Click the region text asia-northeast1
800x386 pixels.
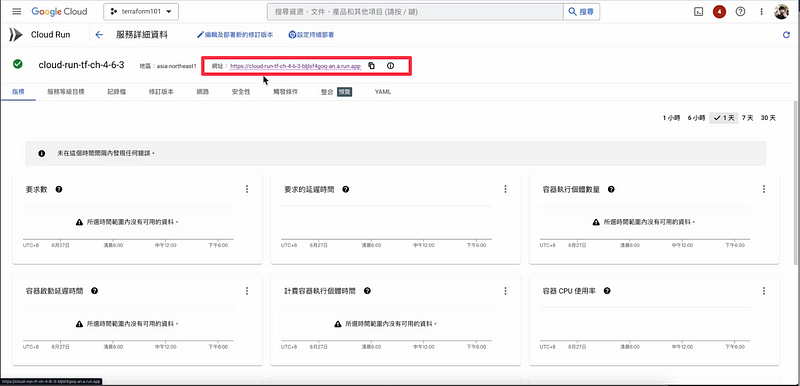[x=177, y=66]
